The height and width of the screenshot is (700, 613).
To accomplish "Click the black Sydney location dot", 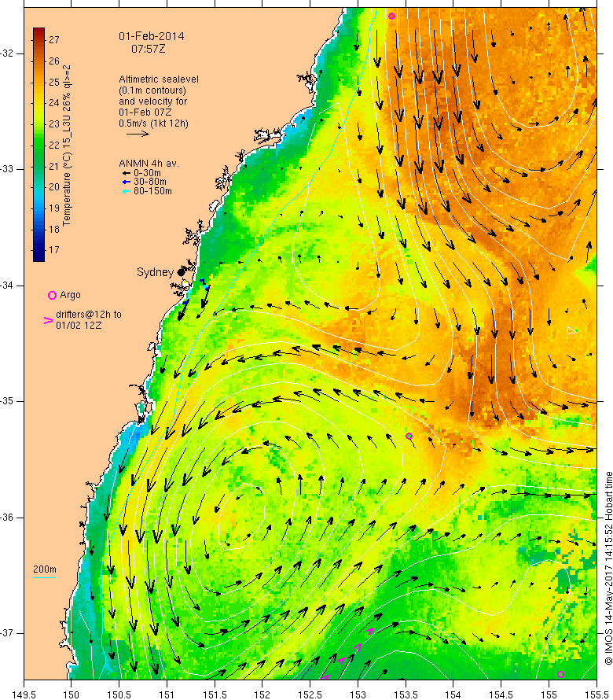I will click(181, 272).
